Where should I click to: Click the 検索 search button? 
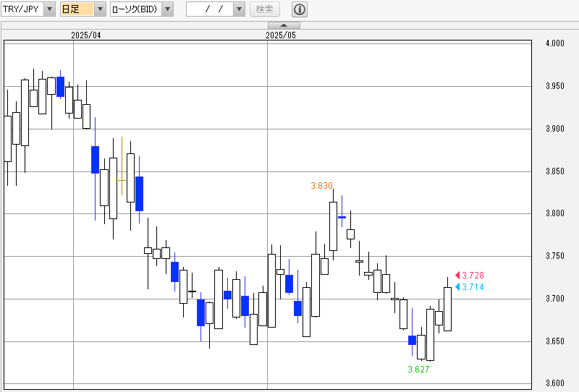click(265, 9)
